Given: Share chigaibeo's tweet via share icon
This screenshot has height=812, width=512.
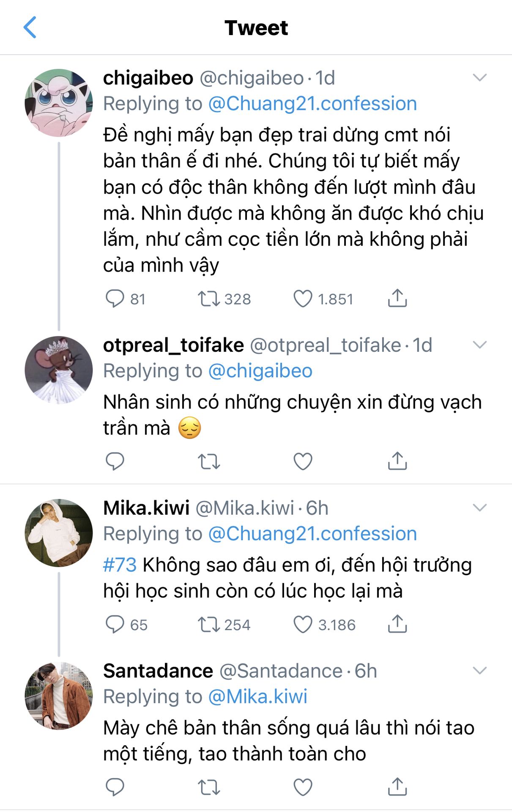Looking at the screenshot, I should tap(397, 298).
